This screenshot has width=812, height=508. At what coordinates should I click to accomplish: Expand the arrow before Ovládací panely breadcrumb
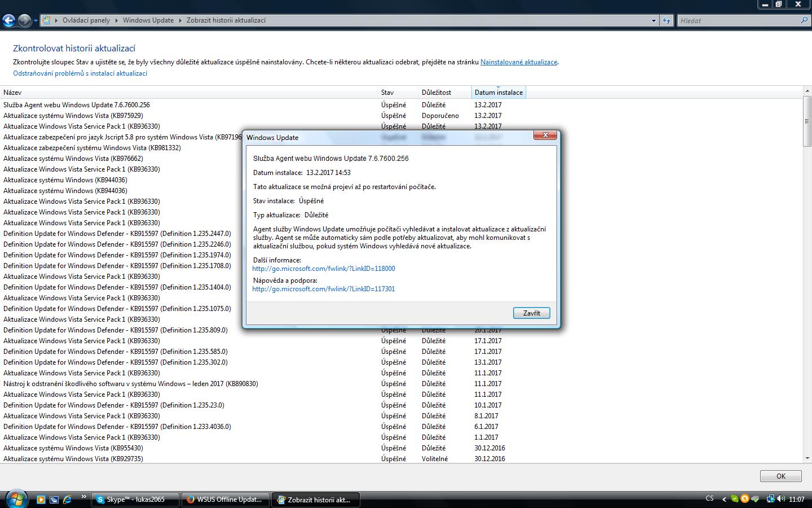[56, 20]
